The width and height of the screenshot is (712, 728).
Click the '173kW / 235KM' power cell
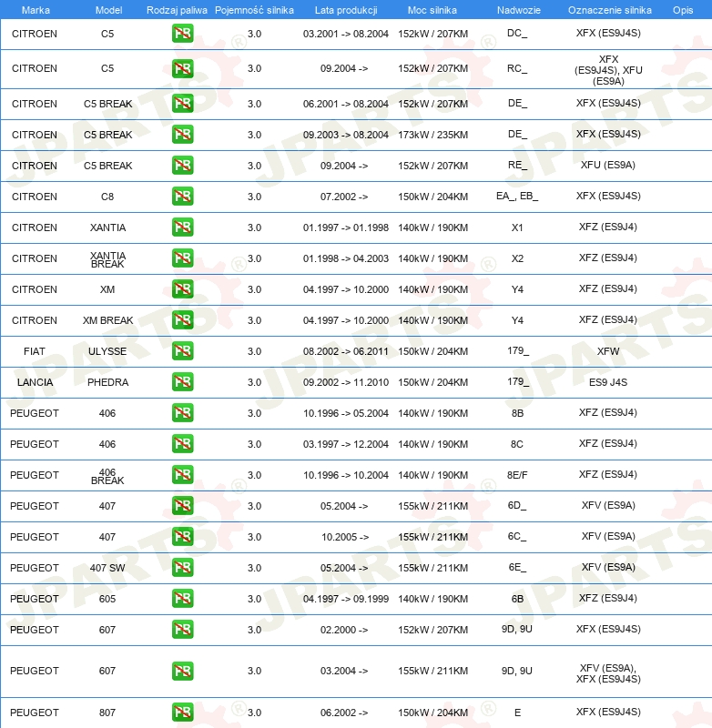[x=432, y=135]
